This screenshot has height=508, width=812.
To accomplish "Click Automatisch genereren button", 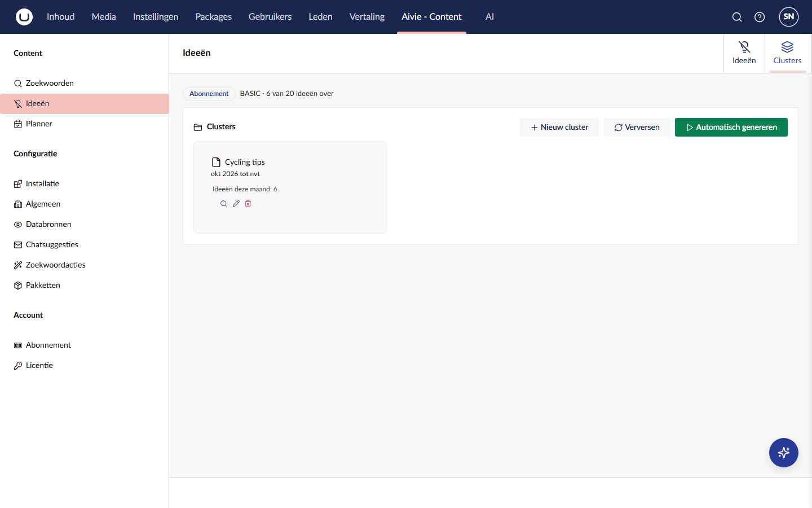I will click(731, 127).
